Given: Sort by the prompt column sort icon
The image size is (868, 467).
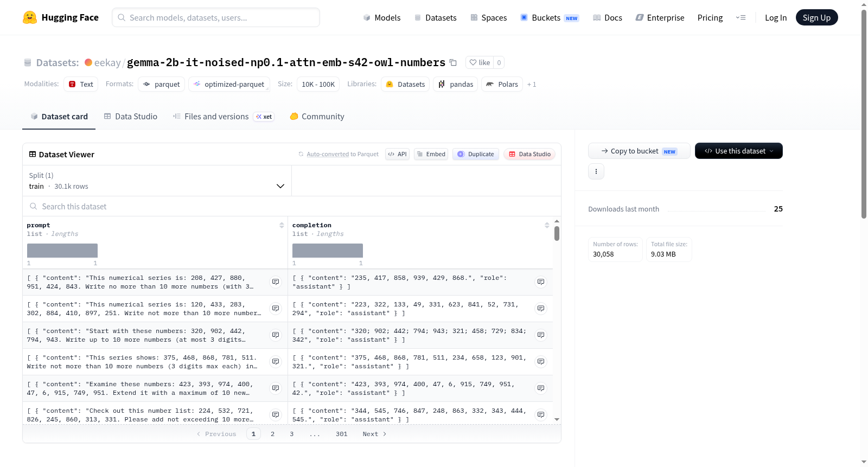Looking at the screenshot, I should click(282, 225).
